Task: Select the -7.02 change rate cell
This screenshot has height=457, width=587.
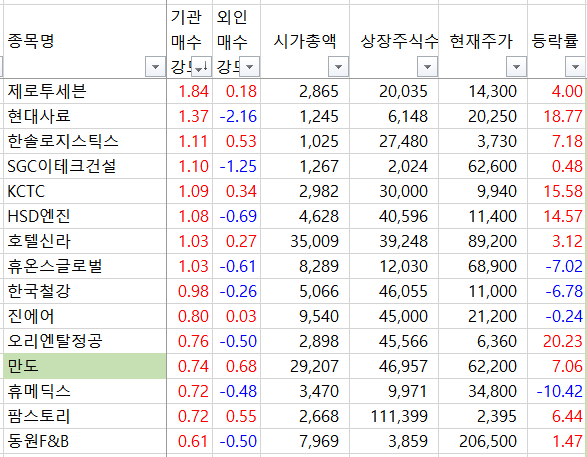Action: coord(557,266)
